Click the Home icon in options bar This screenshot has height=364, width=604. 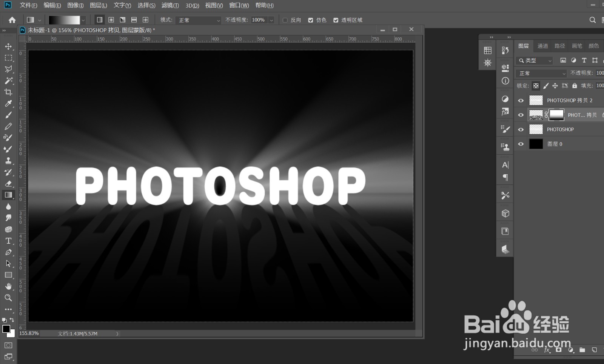12,20
